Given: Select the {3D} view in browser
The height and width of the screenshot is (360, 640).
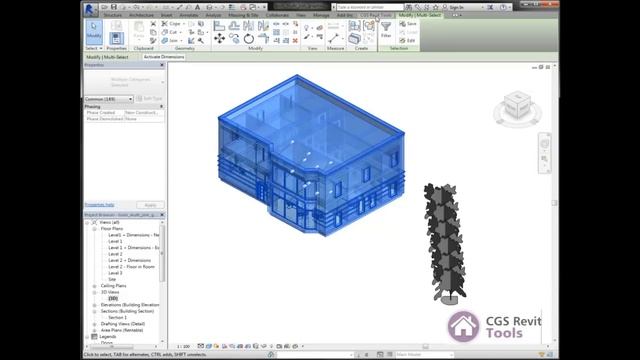Looking at the screenshot, I should tap(113, 298).
